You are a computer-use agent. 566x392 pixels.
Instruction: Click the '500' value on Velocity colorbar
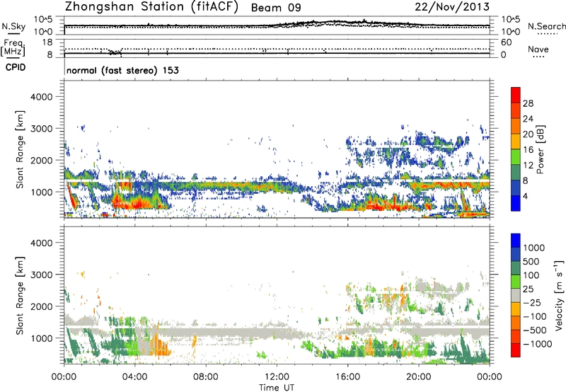click(x=531, y=261)
